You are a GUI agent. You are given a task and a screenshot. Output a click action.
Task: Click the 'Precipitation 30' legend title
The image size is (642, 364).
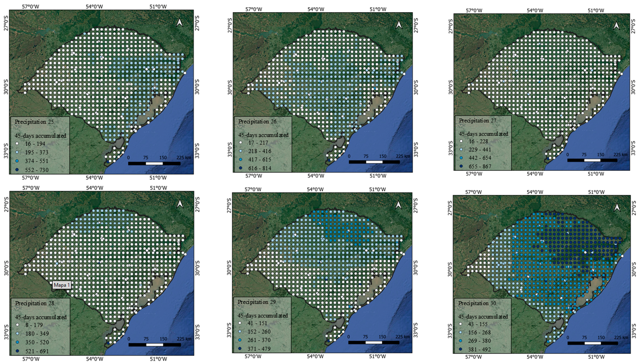(477, 303)
